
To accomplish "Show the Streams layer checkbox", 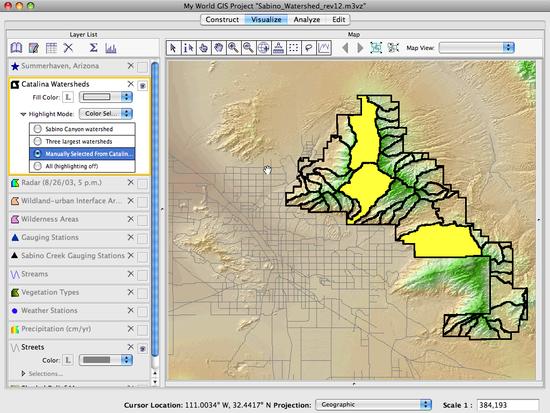I will (142, 275).
